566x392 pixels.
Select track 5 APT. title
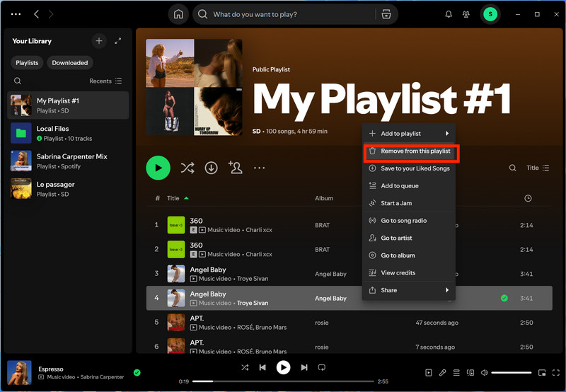[197, 318]
